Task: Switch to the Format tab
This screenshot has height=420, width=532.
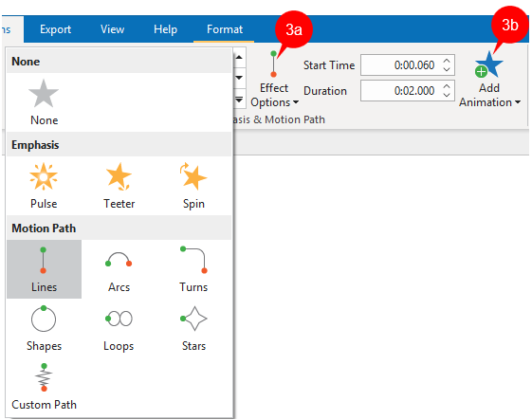Action: (224, 29)
